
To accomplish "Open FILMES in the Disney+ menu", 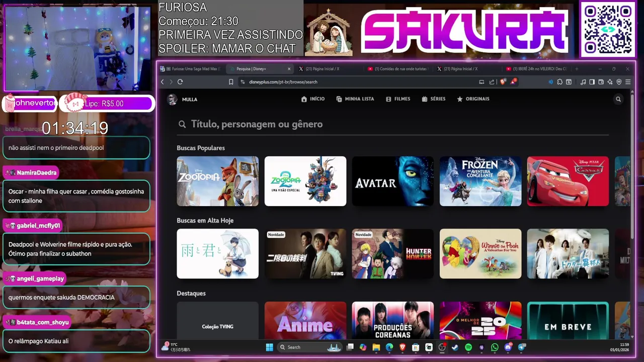I will 398,99.
